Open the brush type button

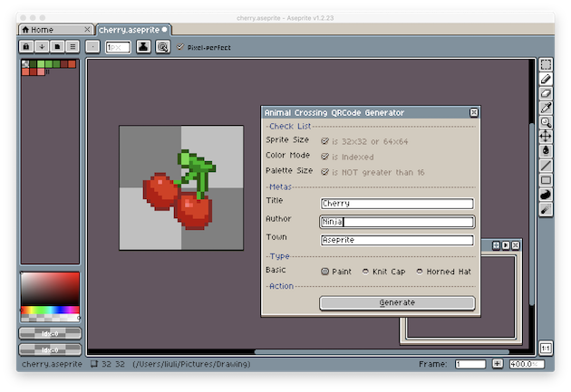(92, 47)
